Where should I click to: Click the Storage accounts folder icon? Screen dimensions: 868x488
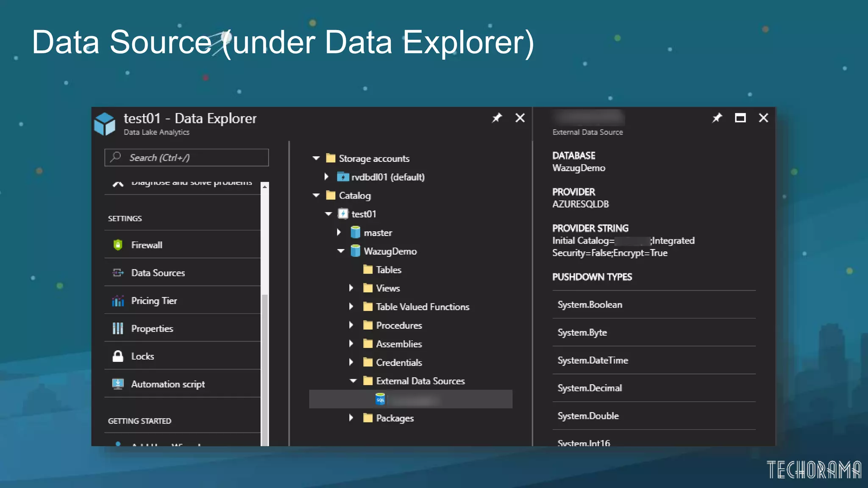pyautogui.click(x=331, y=158)
